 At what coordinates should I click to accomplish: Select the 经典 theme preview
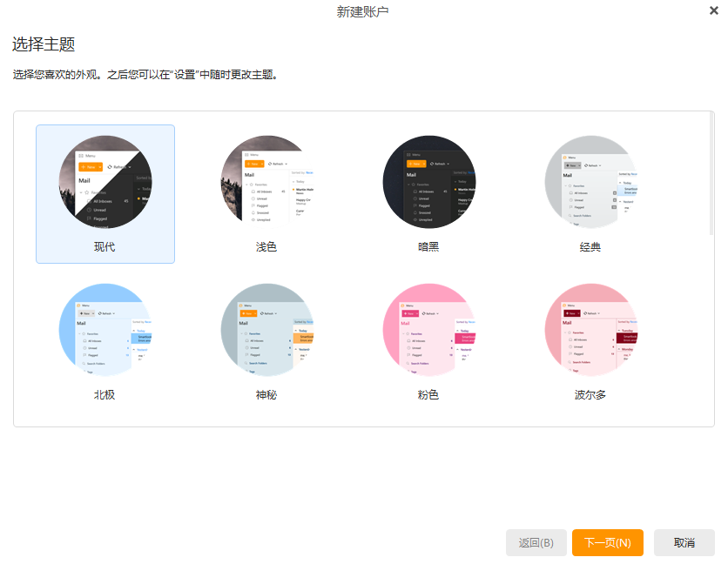591,182
